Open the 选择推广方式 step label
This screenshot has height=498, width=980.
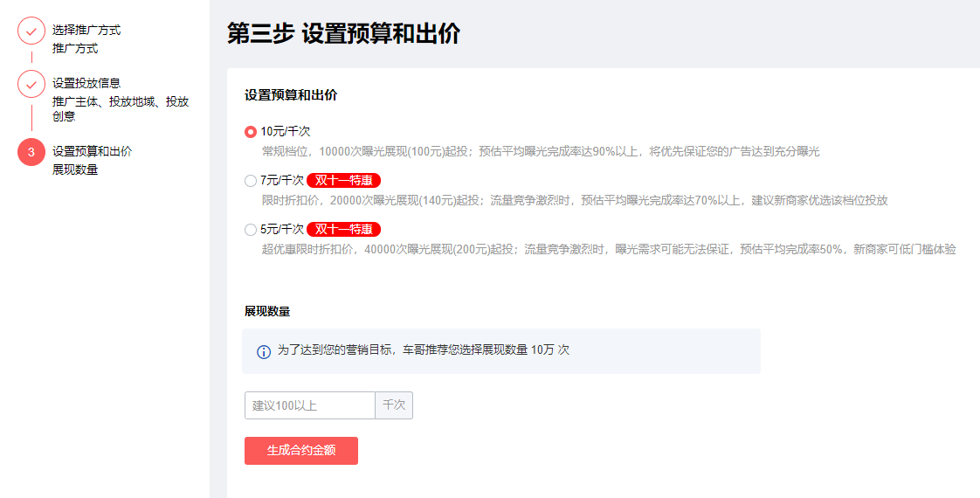(x=86, y=30)
